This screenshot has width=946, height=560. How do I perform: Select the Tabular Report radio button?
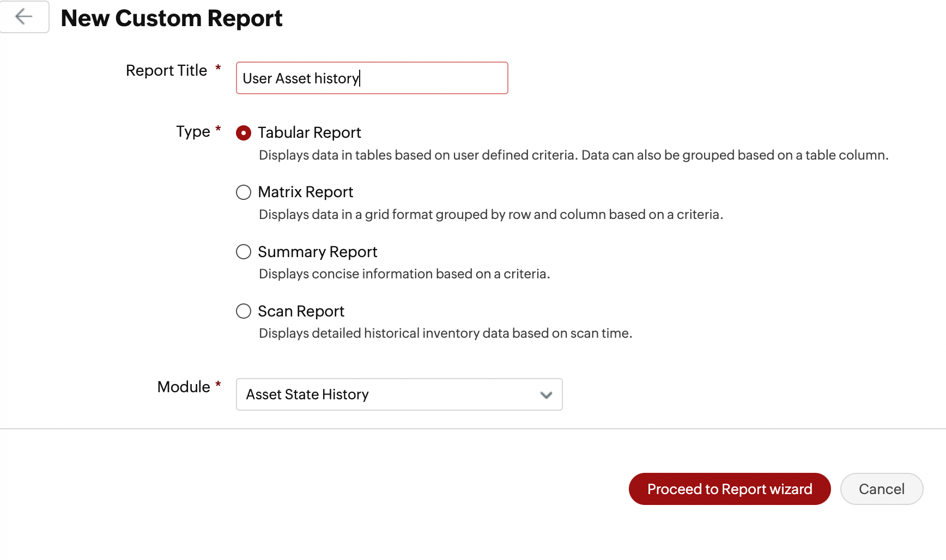(244, 133)
